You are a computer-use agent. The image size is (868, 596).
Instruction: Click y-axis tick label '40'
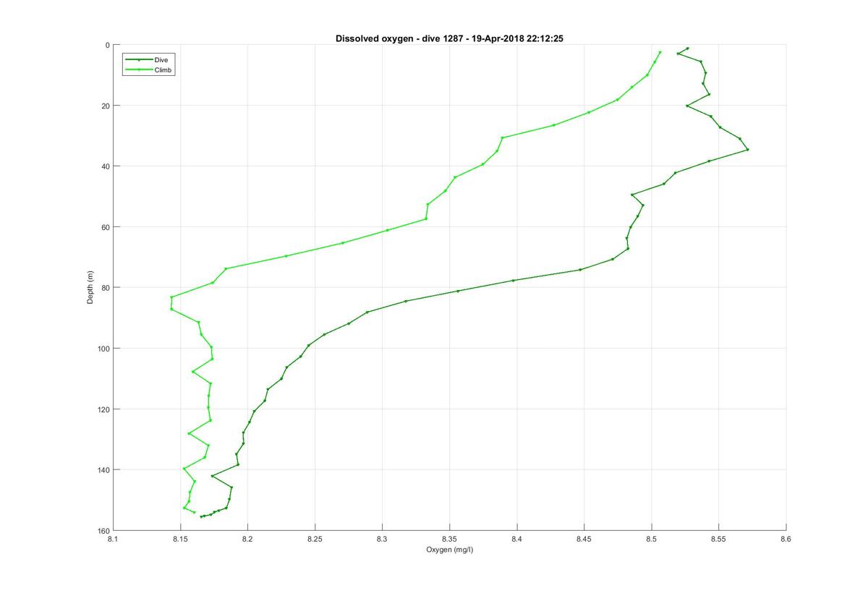[106, 166]
